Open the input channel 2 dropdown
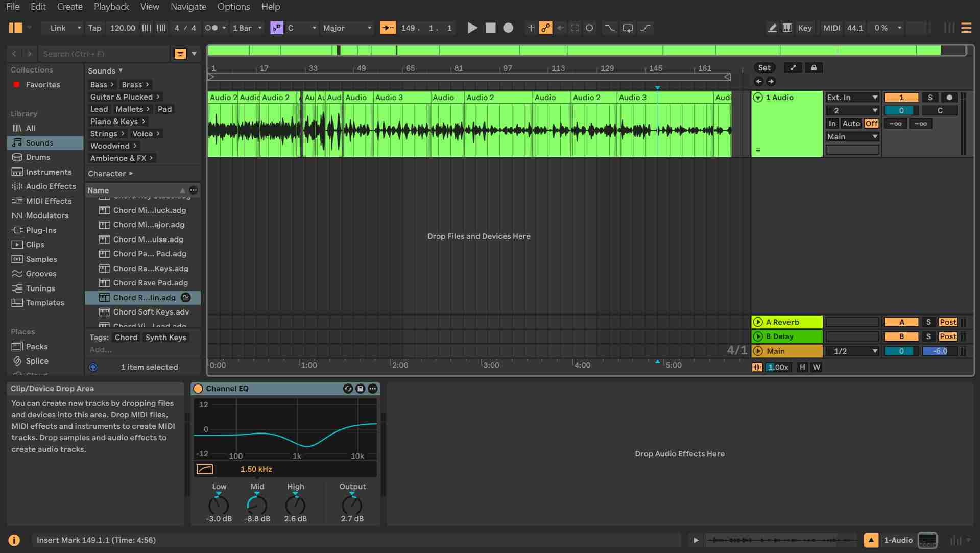This screenshot has height=553, width=980. [852, 110]
